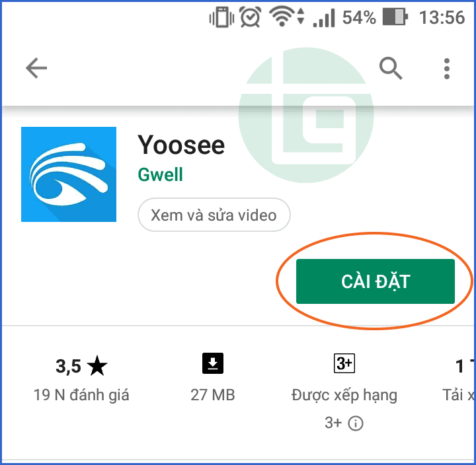Viewport: 476px width, 465px height.
Task: Tap the vibrate mode status icon
Action: [x=221, y=18]
